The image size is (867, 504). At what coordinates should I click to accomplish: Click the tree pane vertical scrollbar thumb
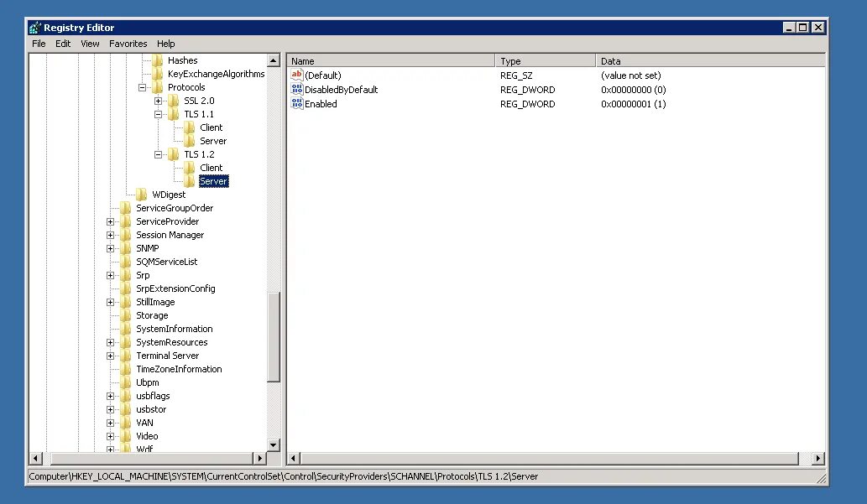click(274, 336)
